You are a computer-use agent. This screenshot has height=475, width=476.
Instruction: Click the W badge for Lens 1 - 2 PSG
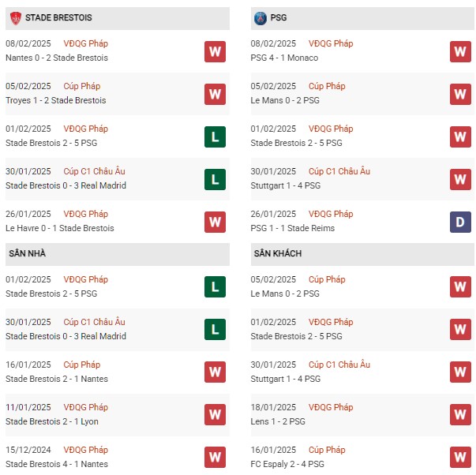[460, 414]
